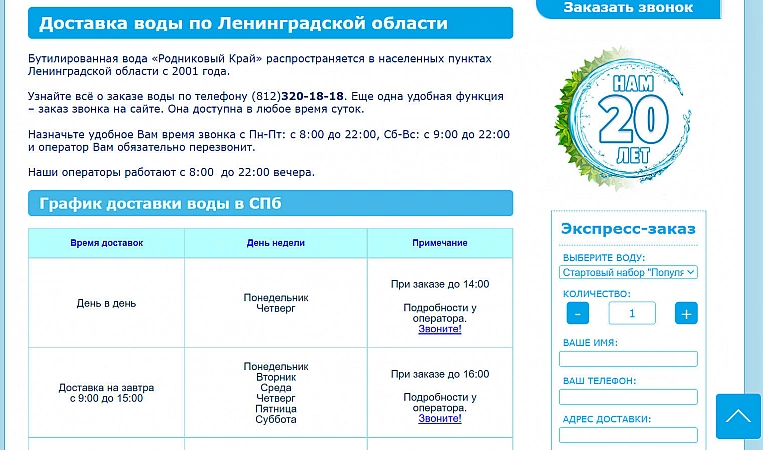Screen dimensions: 763x450
Task: Click the "Заказать звонок" button
Action: [x=628, y=8]
